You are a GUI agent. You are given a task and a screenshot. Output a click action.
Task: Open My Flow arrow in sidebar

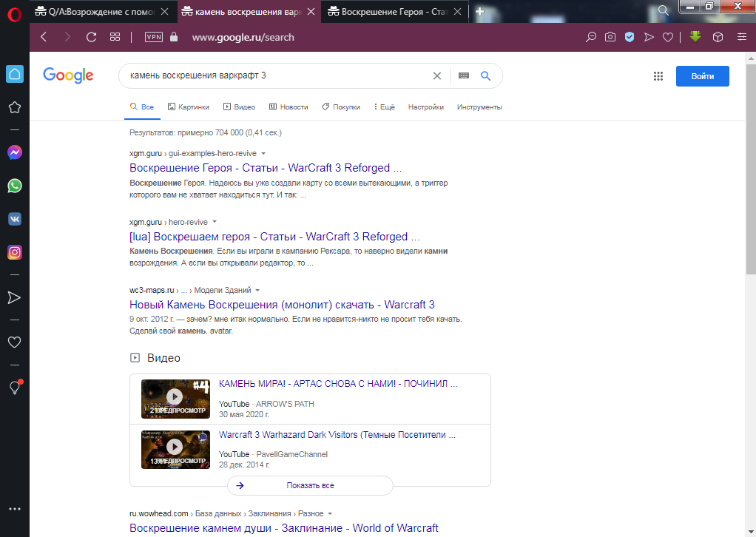[15, 297]
